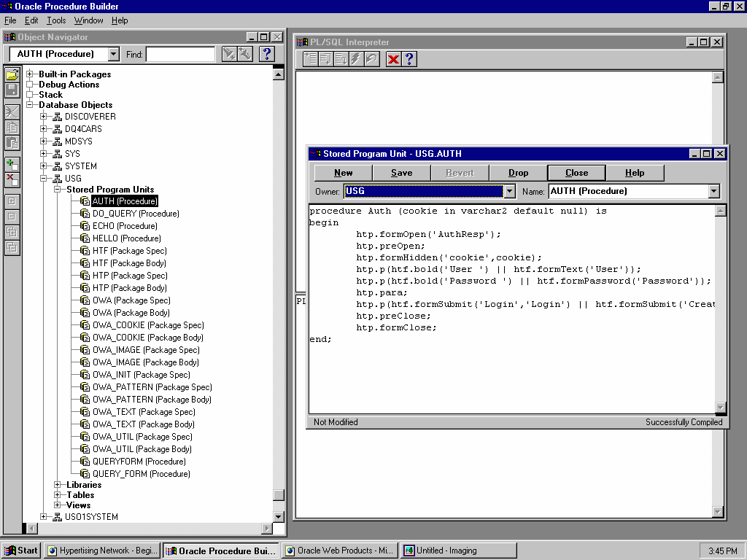Image resolution: width=747 pixels, height=560 pixels.
Task: Click the green plus Create icon
Action: click(x=12, y=164)
